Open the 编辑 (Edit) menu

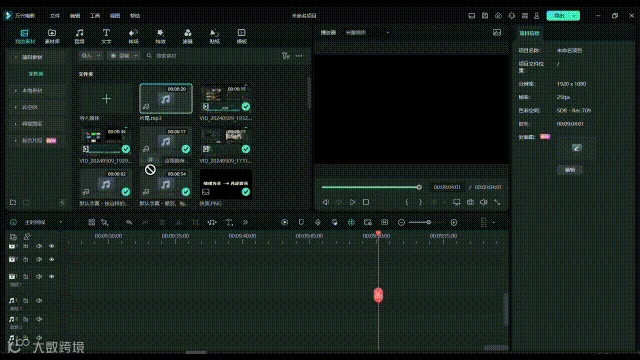pyautogui.click(x=75, y=16)
